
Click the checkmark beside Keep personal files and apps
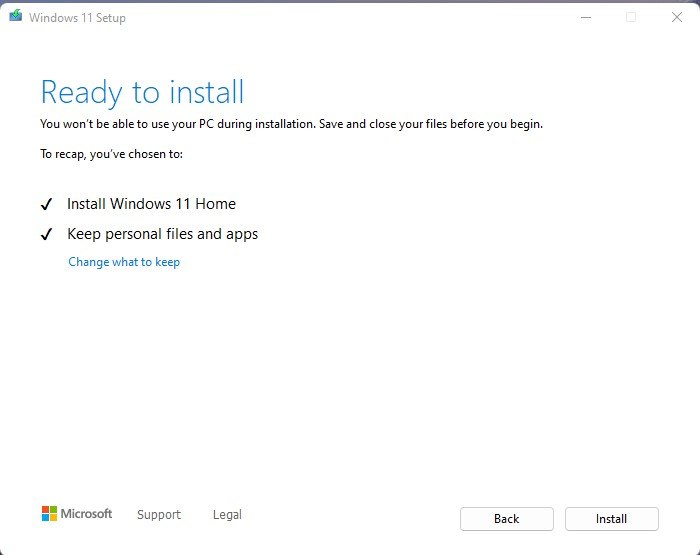point(46,234)
